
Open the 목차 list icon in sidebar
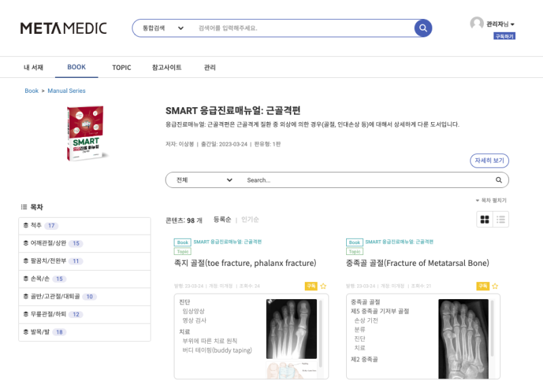(22, 207)
